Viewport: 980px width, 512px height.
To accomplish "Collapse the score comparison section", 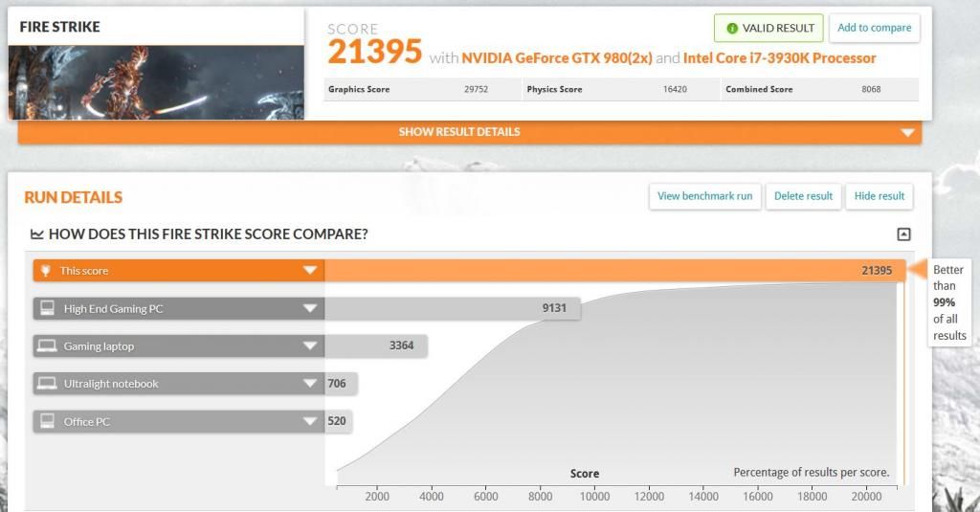I will point(903,234).
